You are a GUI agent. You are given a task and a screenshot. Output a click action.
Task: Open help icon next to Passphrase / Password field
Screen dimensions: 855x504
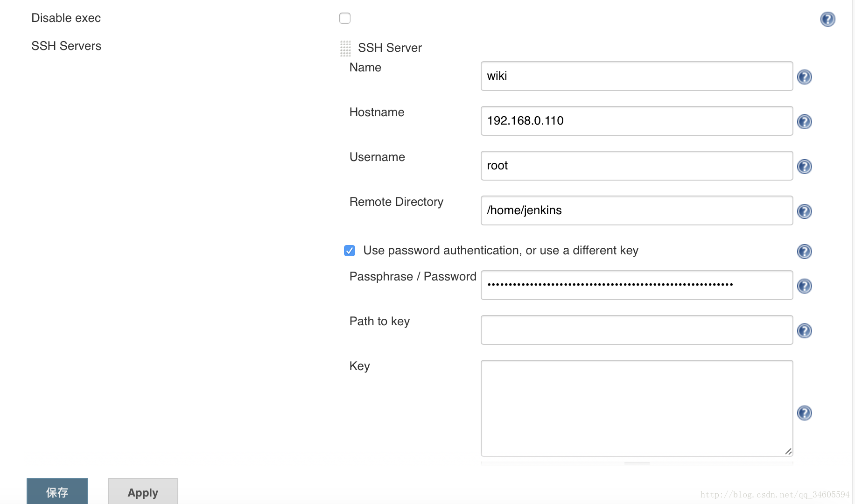[804, 286]
